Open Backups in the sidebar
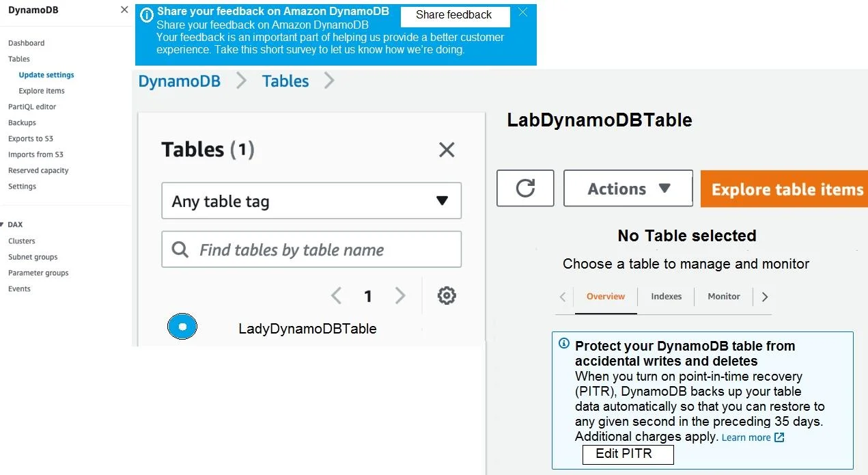 [x=22, y=123]
